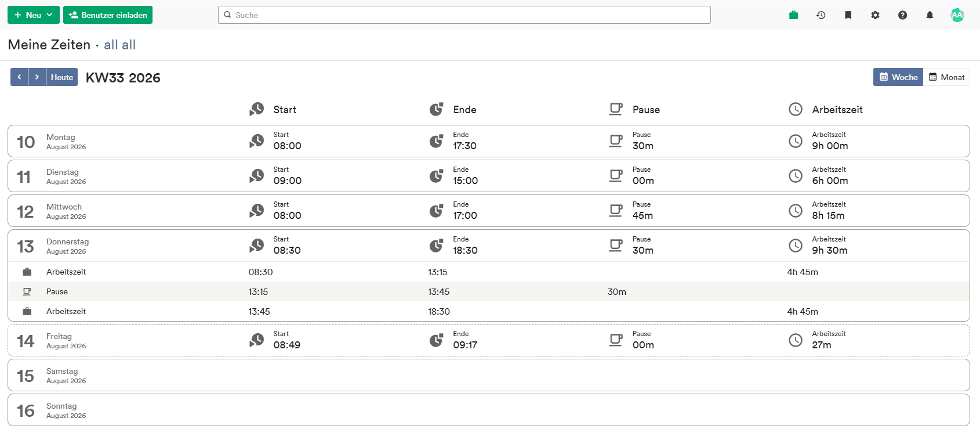Click Tuesday clock icon beside 6h 00m
Viewport: 980px width, 447px height.
[x=796, y=176]
